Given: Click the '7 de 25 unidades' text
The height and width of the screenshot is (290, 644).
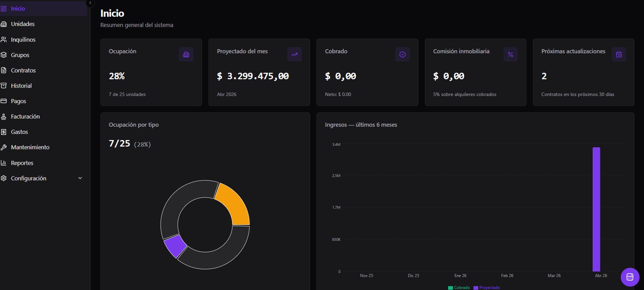Looking at the screenshot, I should (127, 94).
